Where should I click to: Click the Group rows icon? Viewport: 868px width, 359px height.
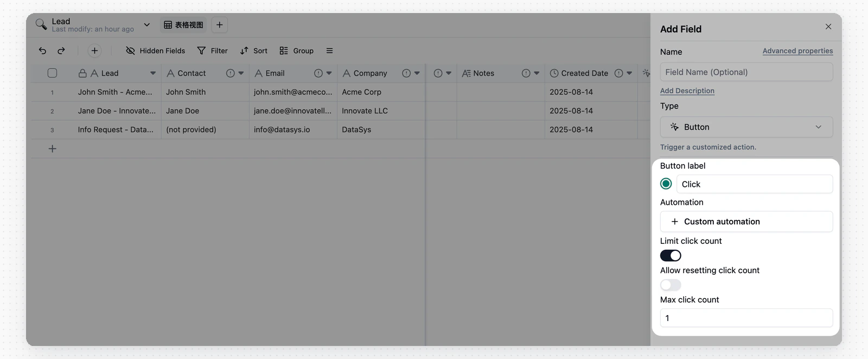click(x=284, y=51)
